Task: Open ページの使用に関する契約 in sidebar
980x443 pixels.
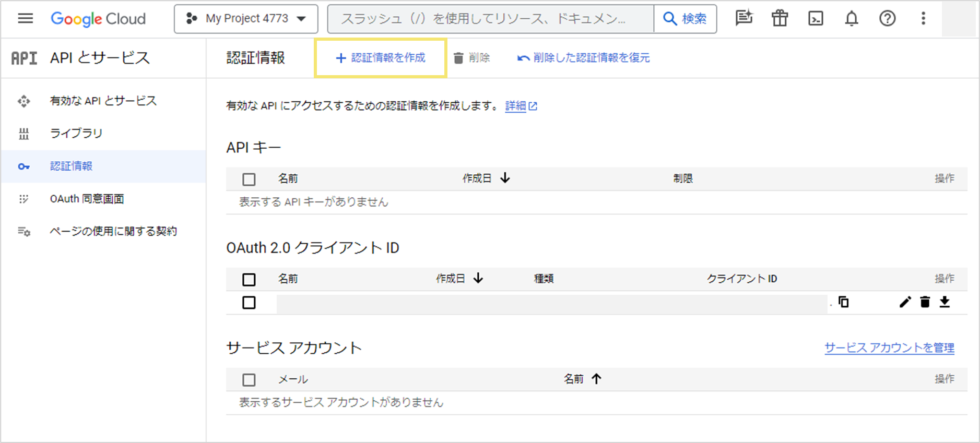Action: pos(103,231)
